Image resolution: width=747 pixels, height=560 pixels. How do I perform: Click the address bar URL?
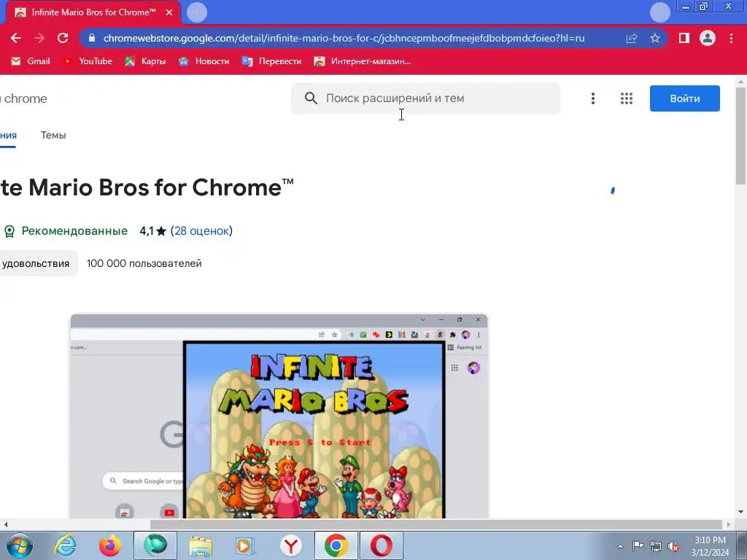[344, 38]
